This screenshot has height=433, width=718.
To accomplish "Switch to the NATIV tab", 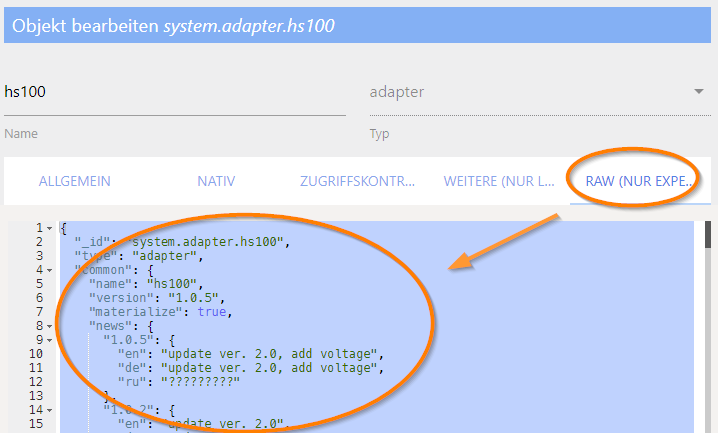I will click(216, 181).
